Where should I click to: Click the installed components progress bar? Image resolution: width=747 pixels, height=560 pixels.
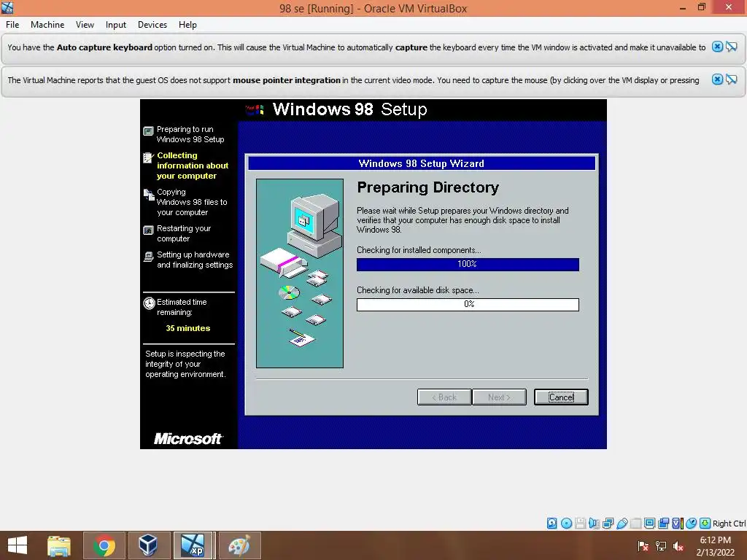click(468, 264)
